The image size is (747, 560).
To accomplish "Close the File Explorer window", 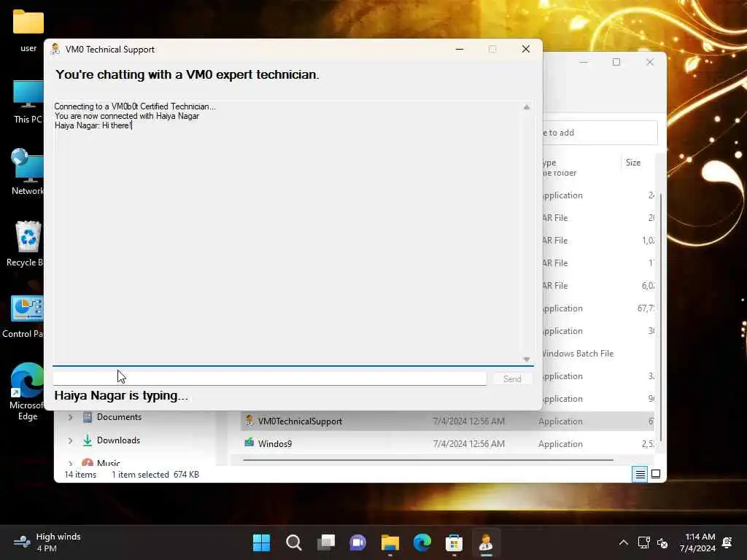I will (649, 62).
